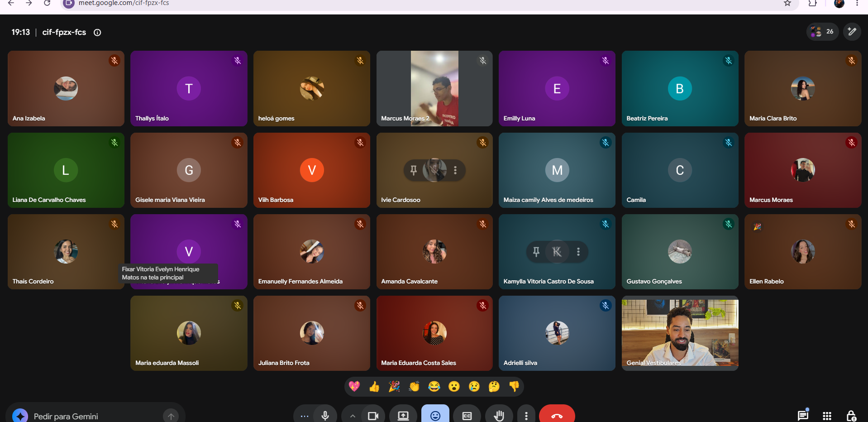
Task: Click the Beatriz Pereira name label
Action: 647,118
